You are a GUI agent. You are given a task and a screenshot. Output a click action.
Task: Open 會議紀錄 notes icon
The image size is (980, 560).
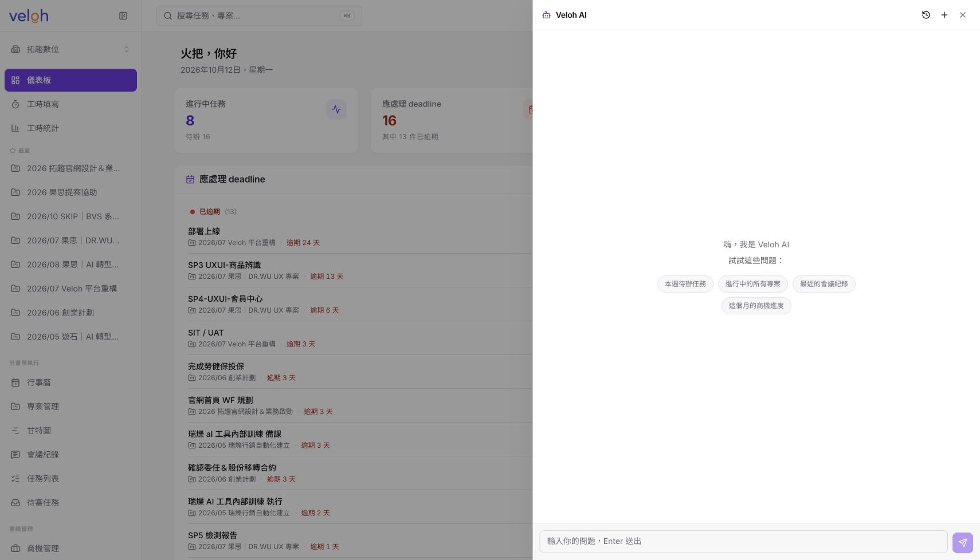pyautogui.click(x=15, y=455)
